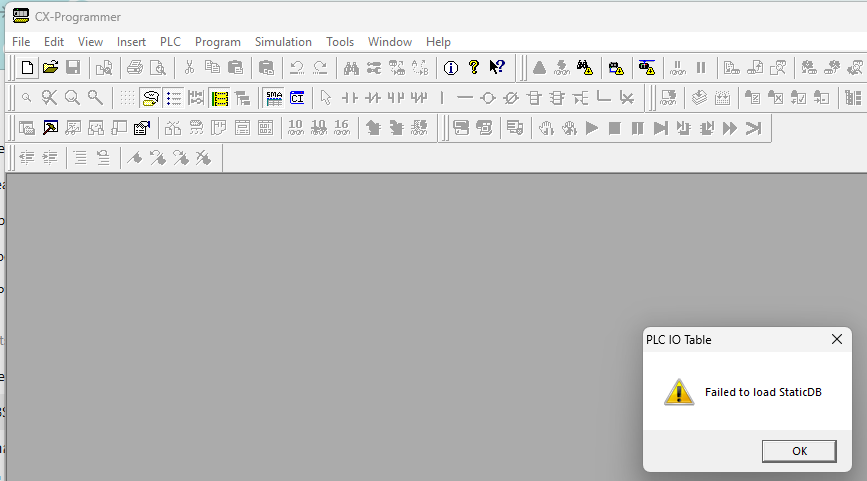The width and height of the screenshot is (867, 481).
Task: Click the Find binoculars icon
Action: tap(351, 68)
